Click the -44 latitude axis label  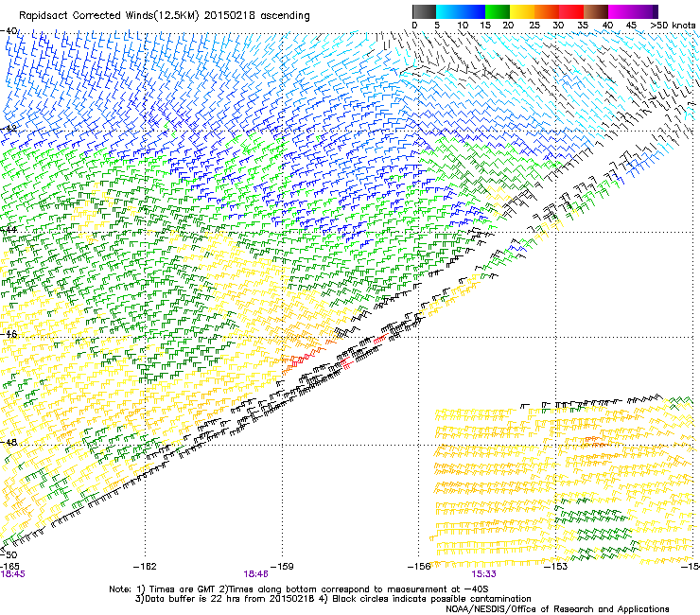coord(9,230)
